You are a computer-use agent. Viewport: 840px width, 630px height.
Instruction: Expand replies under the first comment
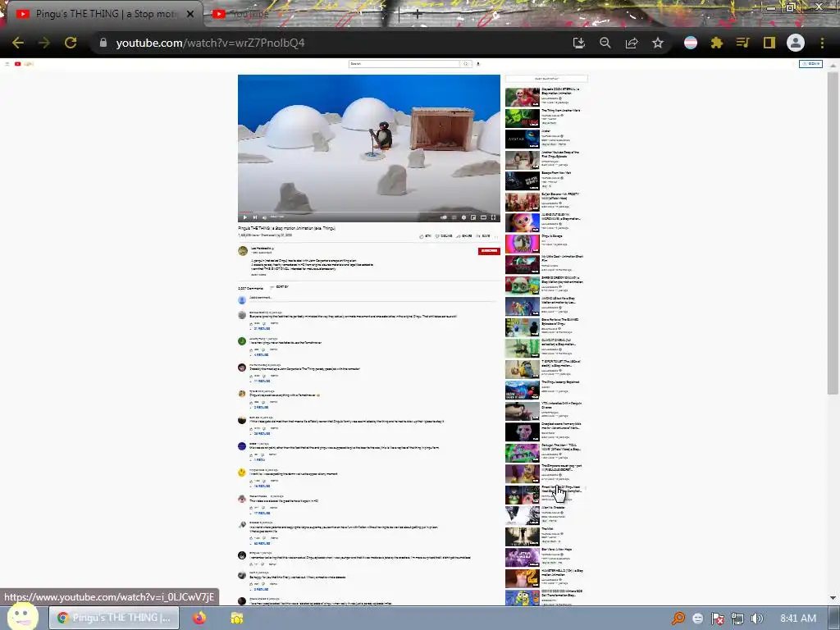260,328
